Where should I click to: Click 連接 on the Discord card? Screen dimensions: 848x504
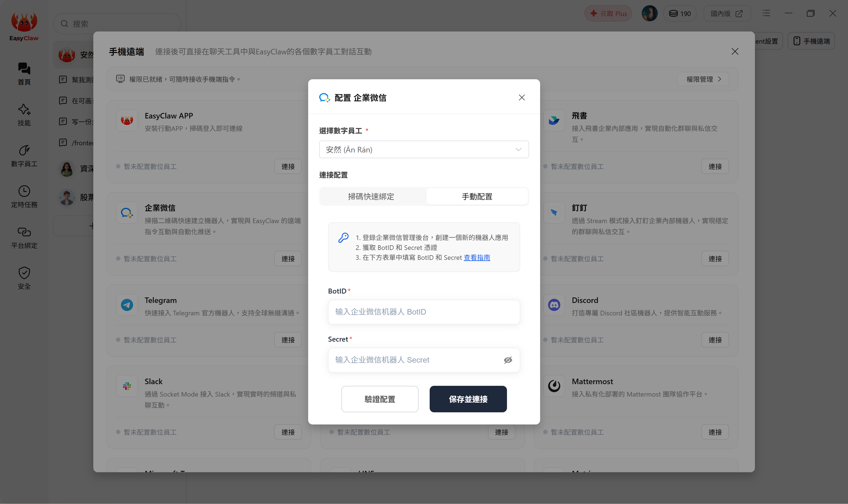tap(715, 340)
